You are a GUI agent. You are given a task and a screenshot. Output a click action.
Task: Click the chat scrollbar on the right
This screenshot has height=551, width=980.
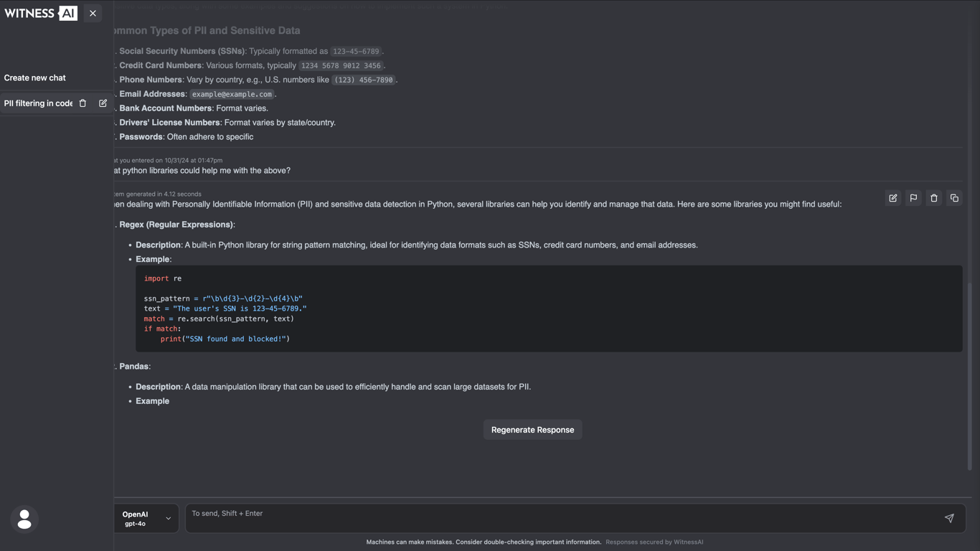970,373
